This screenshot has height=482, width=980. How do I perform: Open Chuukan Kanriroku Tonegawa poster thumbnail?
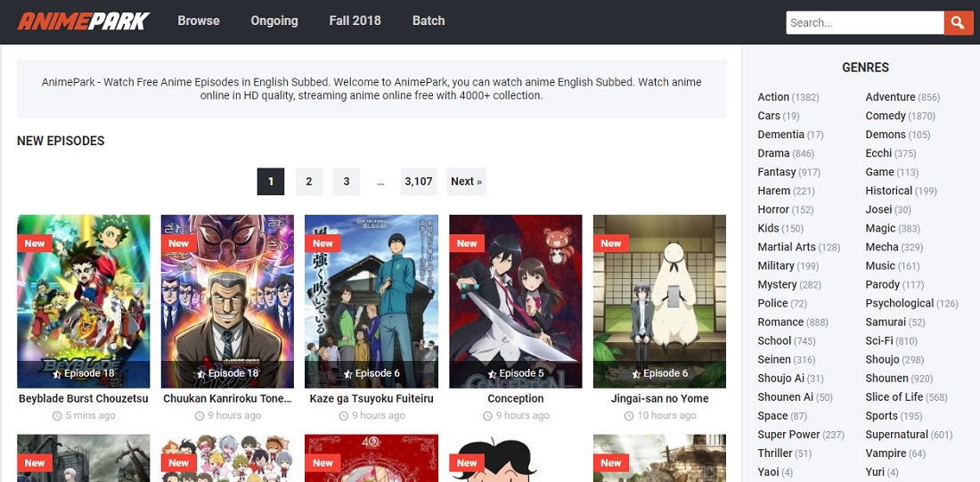point(227,301)
